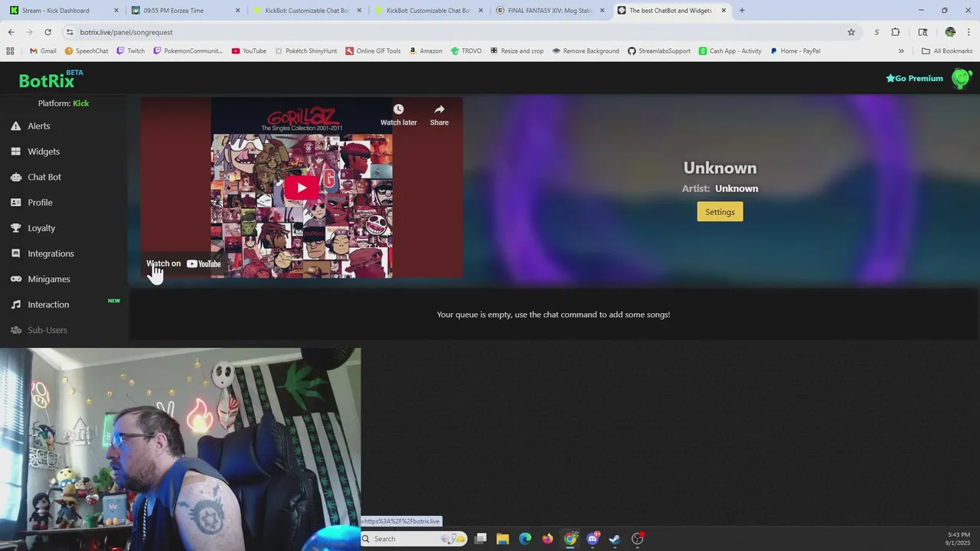Switch to 09:55 PM Eorzea Time tab
This screenshot has width=980, height=551.
tap(184, 11)
